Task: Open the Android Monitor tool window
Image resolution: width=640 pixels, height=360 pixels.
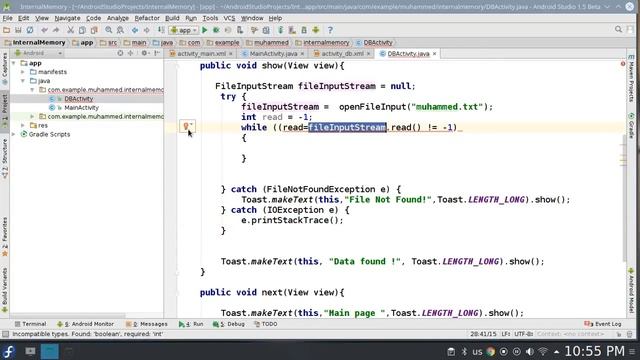Action: (85, 324)
